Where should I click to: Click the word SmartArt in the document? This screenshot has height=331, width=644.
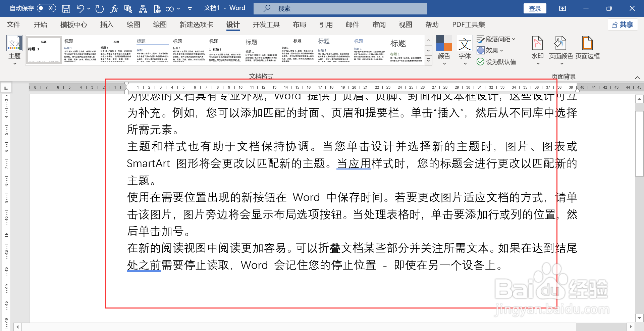click(148, 164)
